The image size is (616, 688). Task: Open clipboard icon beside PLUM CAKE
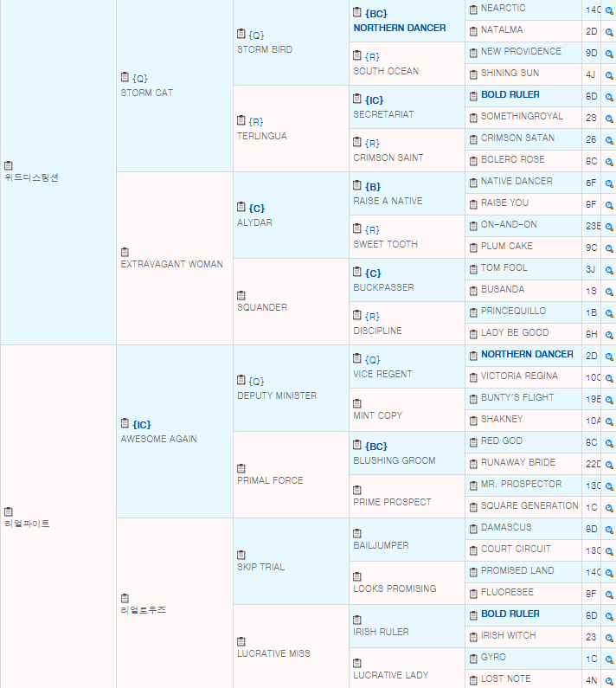pos(473,247)
